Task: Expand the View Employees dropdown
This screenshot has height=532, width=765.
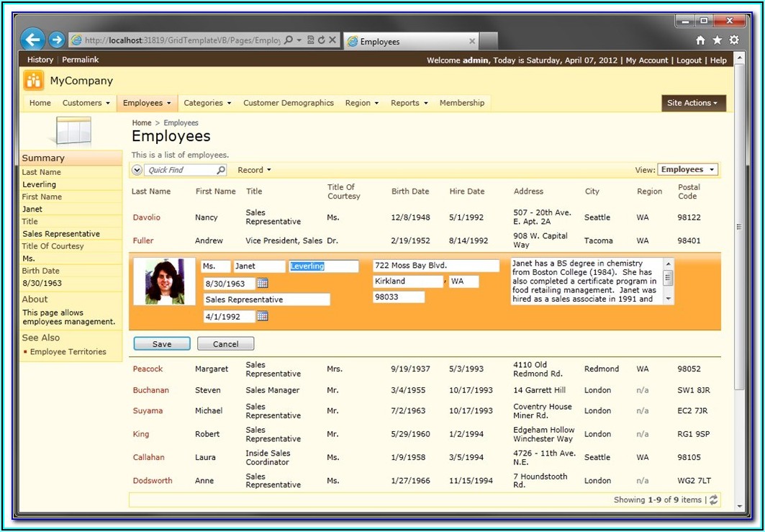Action: (687, 170)
